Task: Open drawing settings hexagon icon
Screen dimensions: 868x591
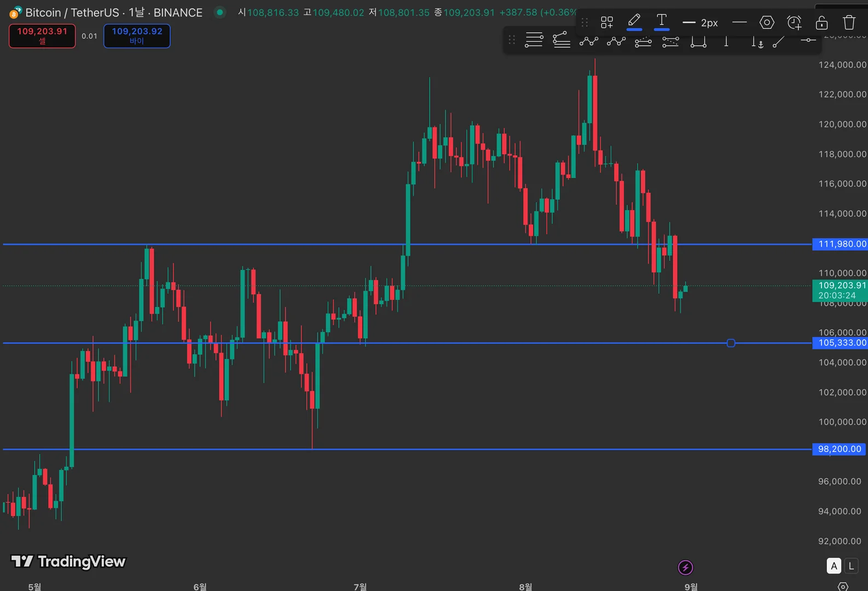Action: point(767,22)
